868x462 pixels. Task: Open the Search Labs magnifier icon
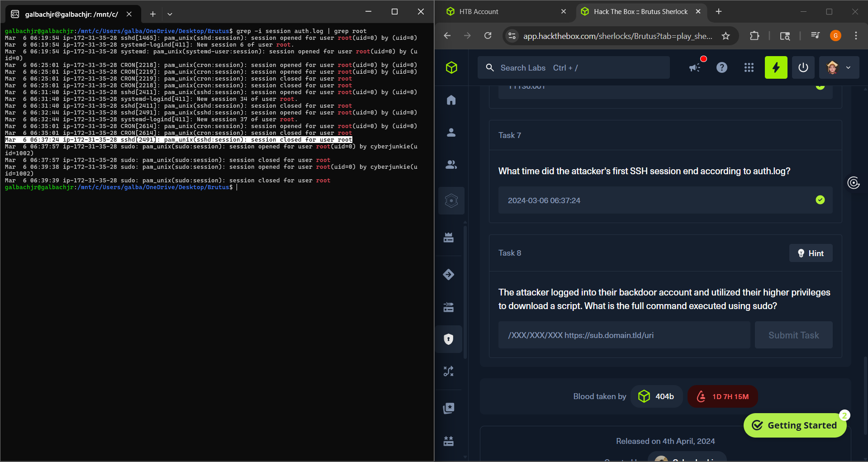[489, 68]
